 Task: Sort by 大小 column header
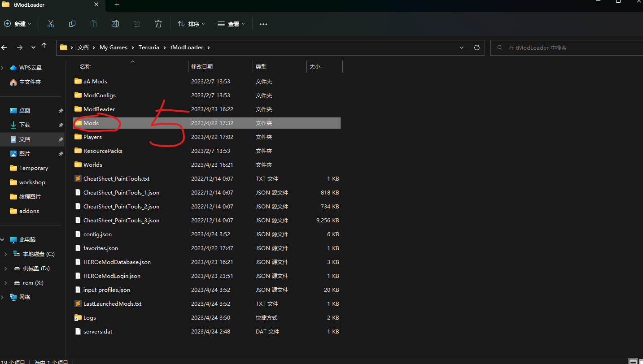click(x=324, y=66)
